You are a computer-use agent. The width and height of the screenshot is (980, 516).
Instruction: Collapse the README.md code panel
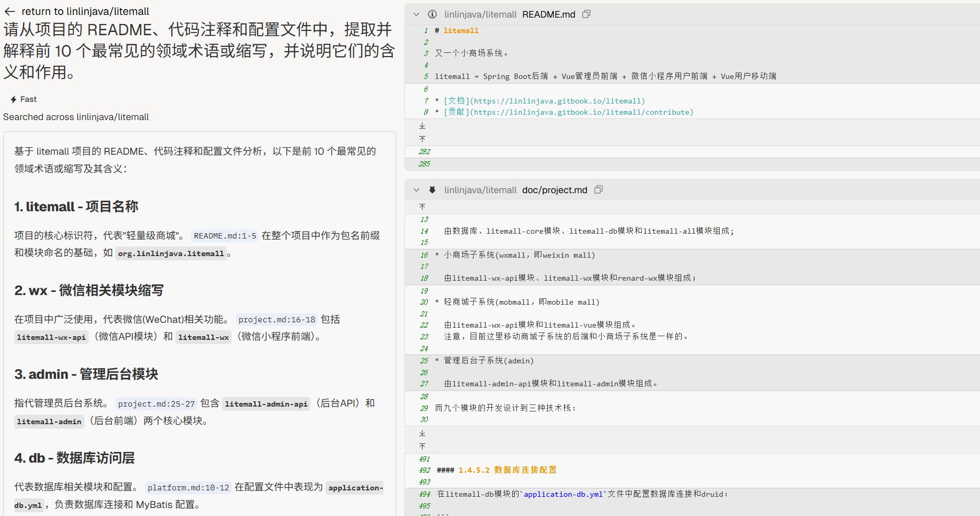tap(417, 14)
